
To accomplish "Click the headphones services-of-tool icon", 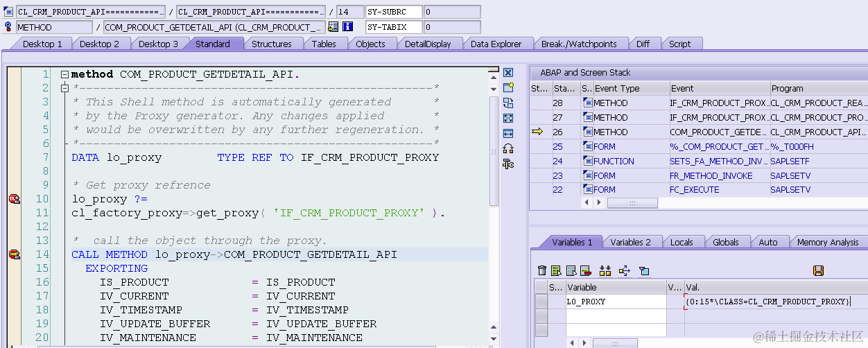I will [508, 148].
